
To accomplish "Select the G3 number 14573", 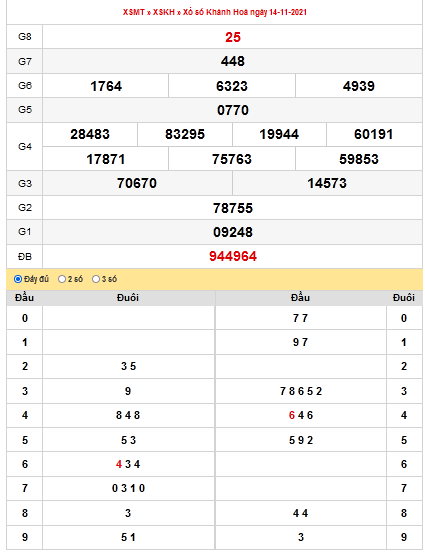I will coord(327,183).
